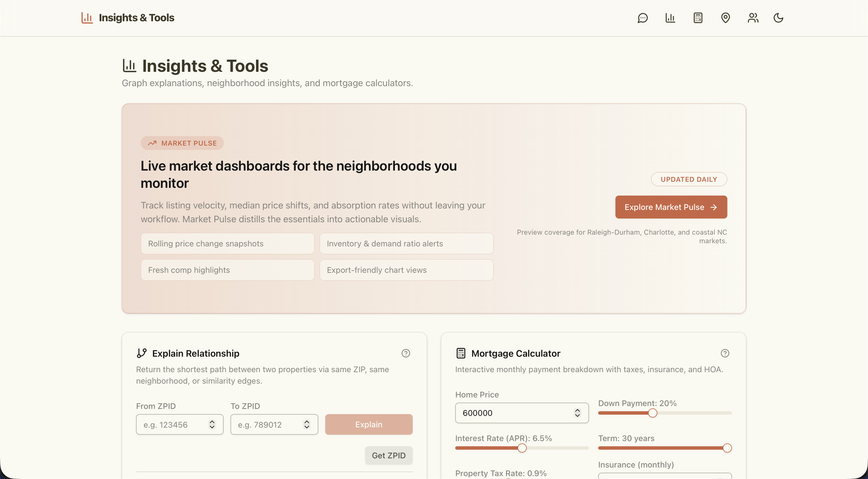868x479 pixels.
Task: Click the Term years slider handle
Action: [727, 448]
